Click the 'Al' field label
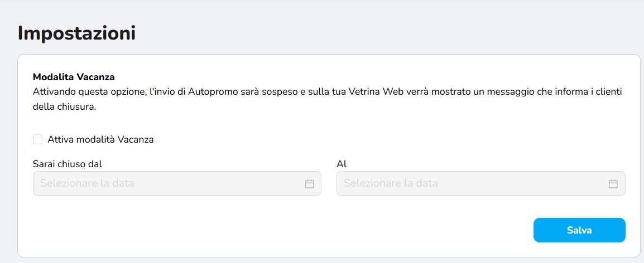The height and width of the screenshot is (263, 644). click(x=342, y=164)
